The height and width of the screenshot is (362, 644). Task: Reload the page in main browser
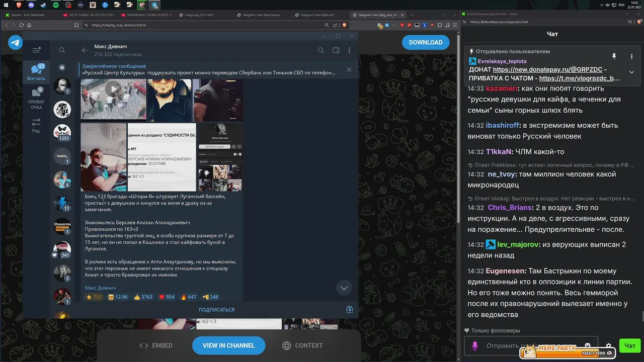tap(21, 25)
